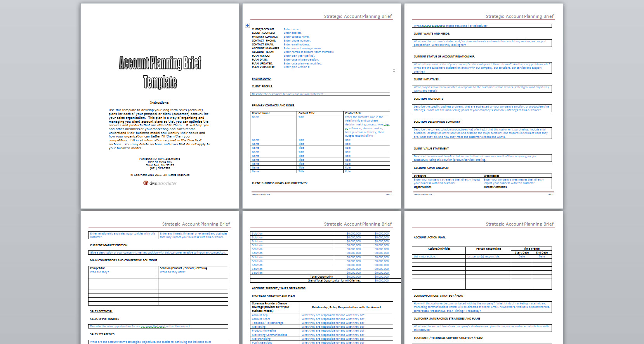Click the 'Who are they?' cell
Image resolution: width=644 pixels, height=344 pixels.
coord(99,272)
